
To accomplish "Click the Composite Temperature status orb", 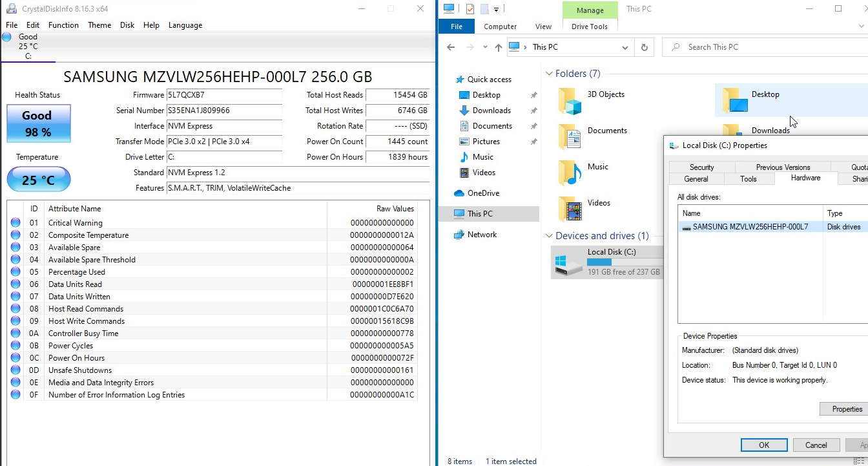I will 15,235.
